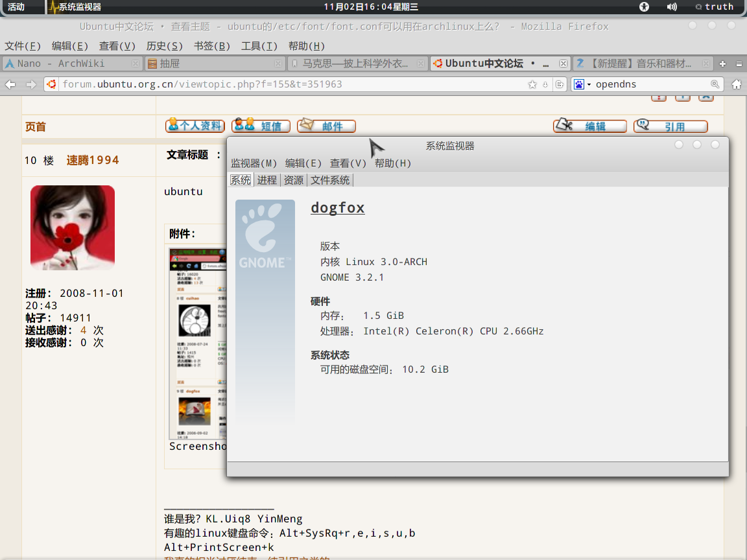Click text 内核 Linux 3.0-ARCH
Viewport: 747px width, 560px height.
coord(373,262)
